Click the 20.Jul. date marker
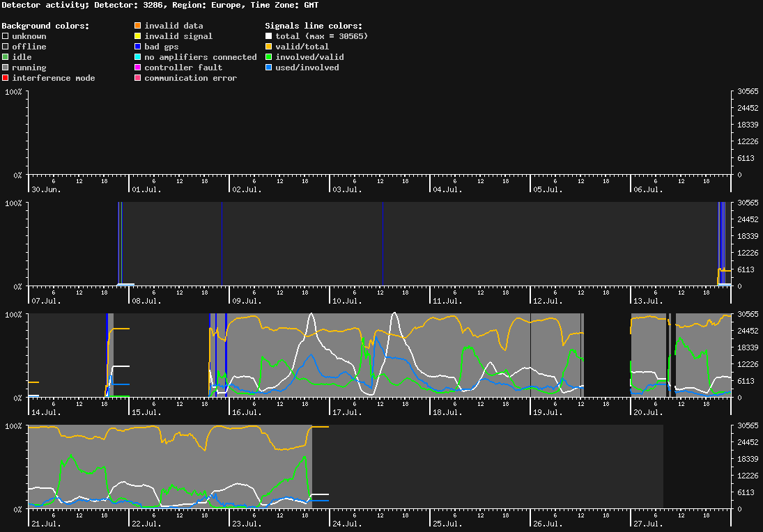This screenshot has width=763, height=532. tap(648, 412)
